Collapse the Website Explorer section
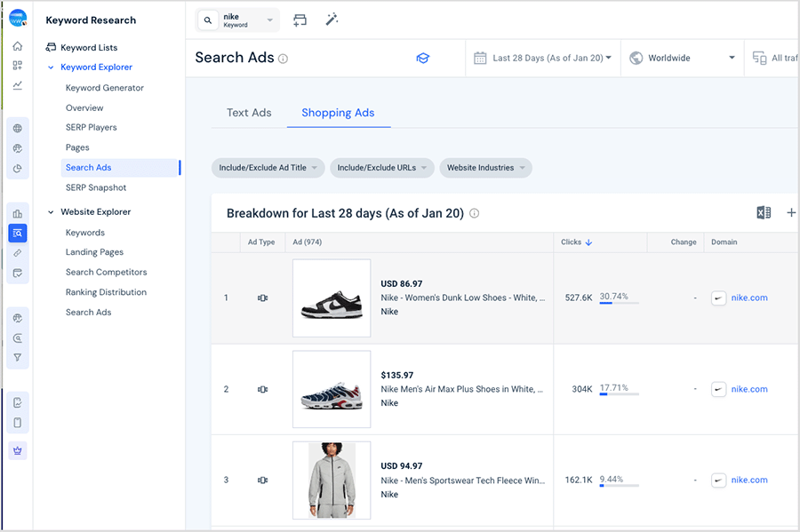This screenshot has width=800, height=532. (x=51, y=212)
